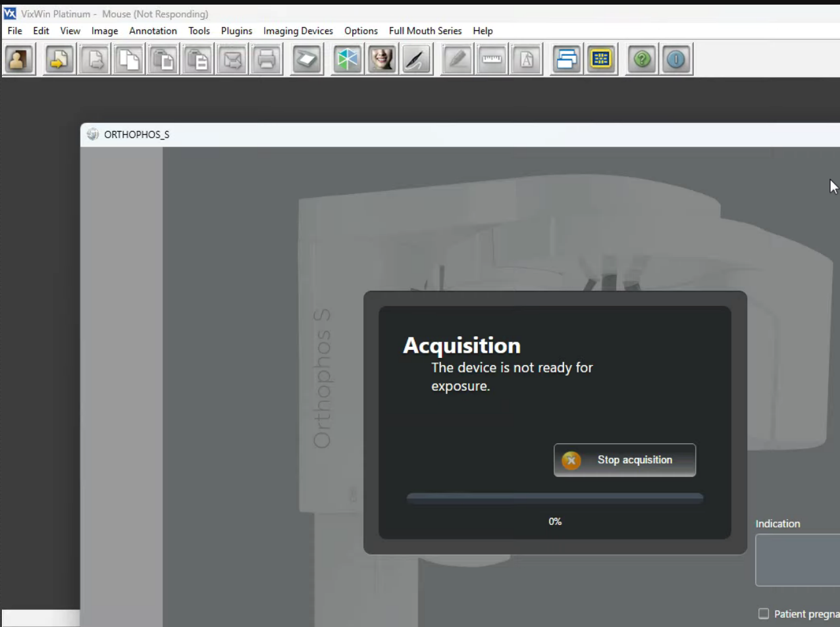Toggle the Patient pregnant checkbox
The height and width of the screenshot is (627, 840).
tap(764, 614)
